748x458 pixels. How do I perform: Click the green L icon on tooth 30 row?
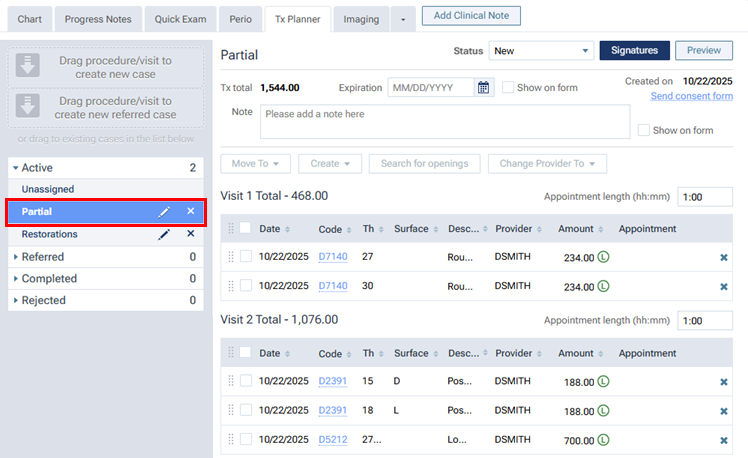click(x=604, y=286)
